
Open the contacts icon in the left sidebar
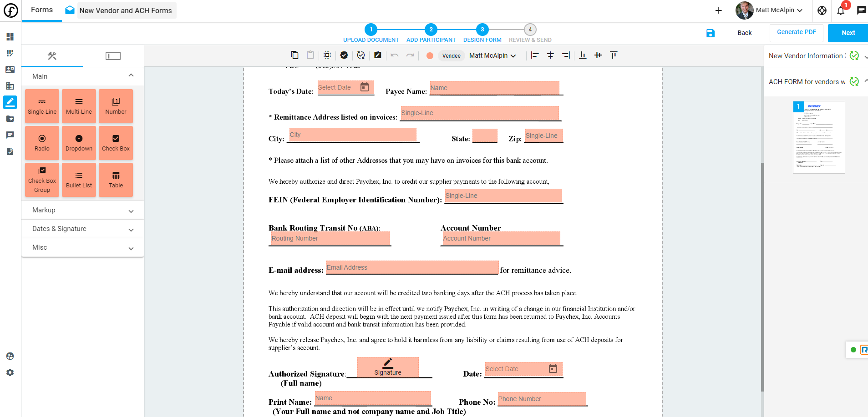coord(10,69)
